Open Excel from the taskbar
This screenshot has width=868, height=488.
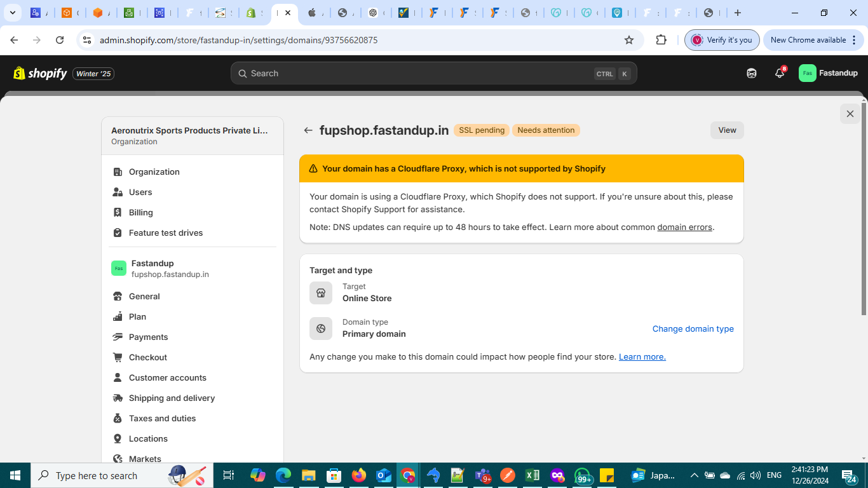(532, 475)
